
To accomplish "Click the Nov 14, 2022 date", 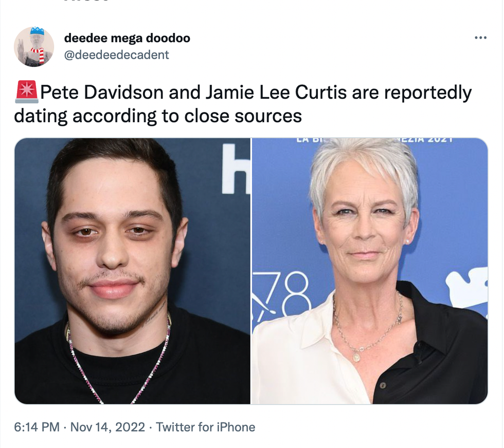I will pyautogui.click(x=107, y=427).
